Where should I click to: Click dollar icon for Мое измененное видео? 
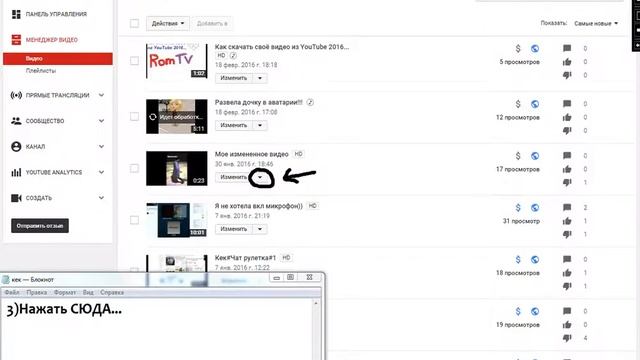pos(518,156)
